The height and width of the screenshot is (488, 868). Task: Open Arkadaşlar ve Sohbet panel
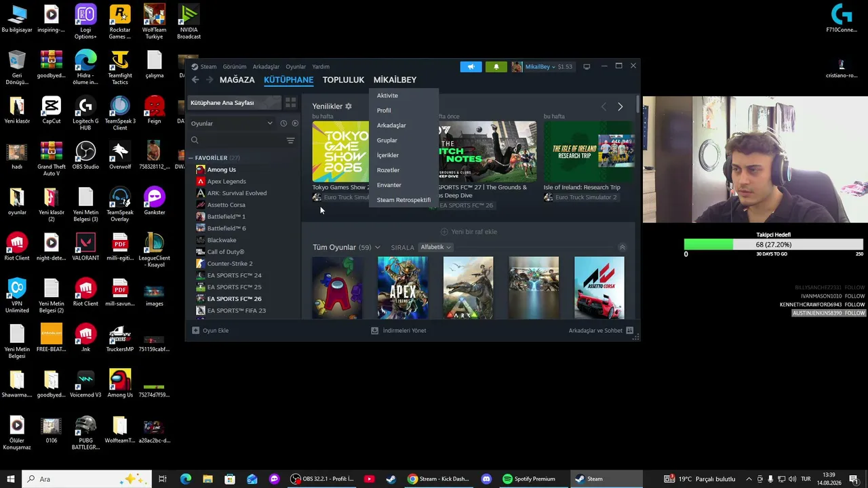(601, 331)
